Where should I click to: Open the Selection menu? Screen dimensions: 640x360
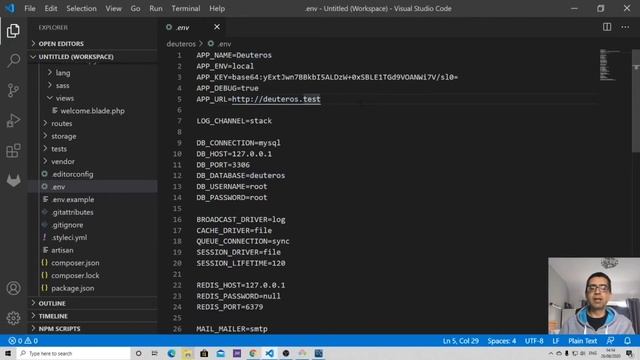81,8
